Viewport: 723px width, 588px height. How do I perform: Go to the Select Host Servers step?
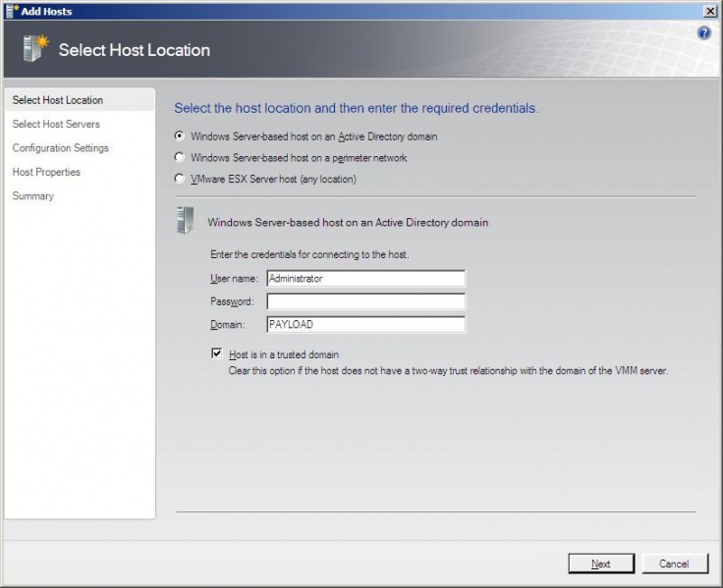[56, 125]
